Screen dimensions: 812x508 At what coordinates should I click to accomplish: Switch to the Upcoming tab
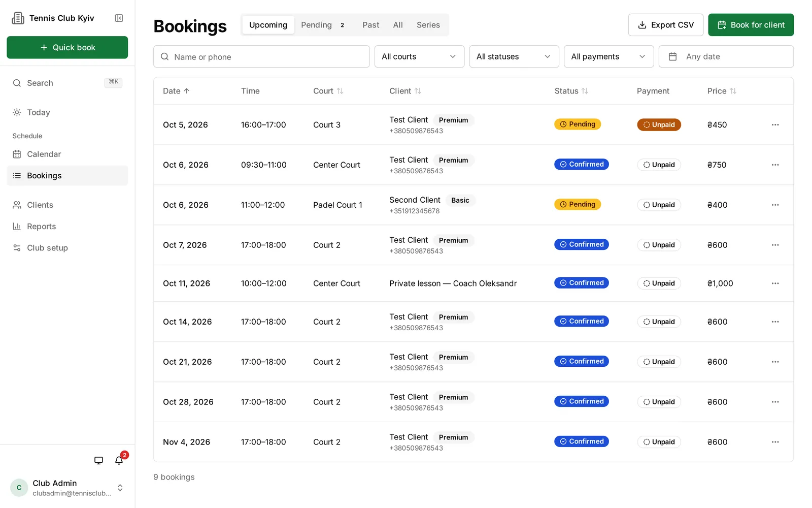pos(268,25)
